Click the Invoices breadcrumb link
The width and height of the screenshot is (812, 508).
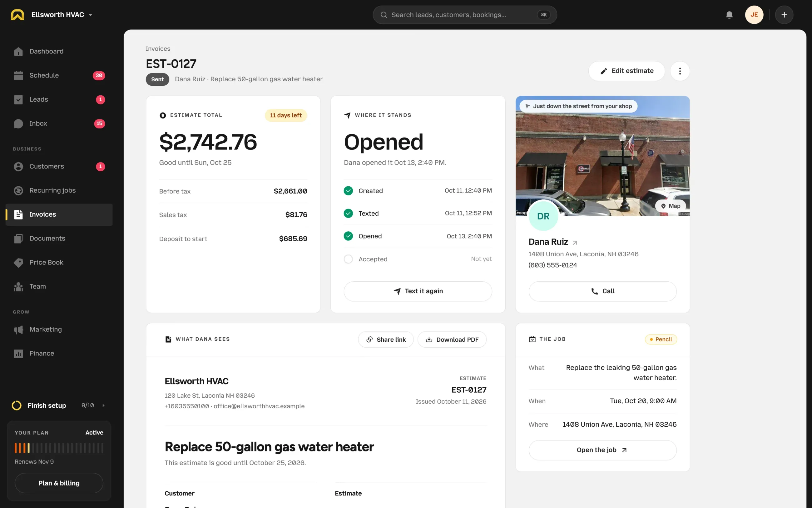(158, 49)
